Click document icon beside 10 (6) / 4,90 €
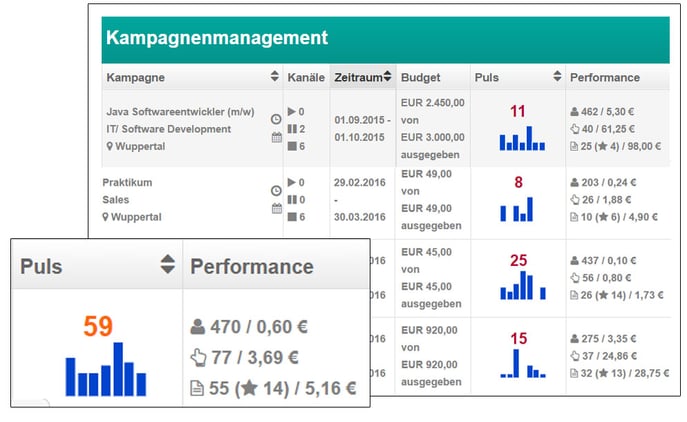 pyautogui.click(x=574, y=217)
